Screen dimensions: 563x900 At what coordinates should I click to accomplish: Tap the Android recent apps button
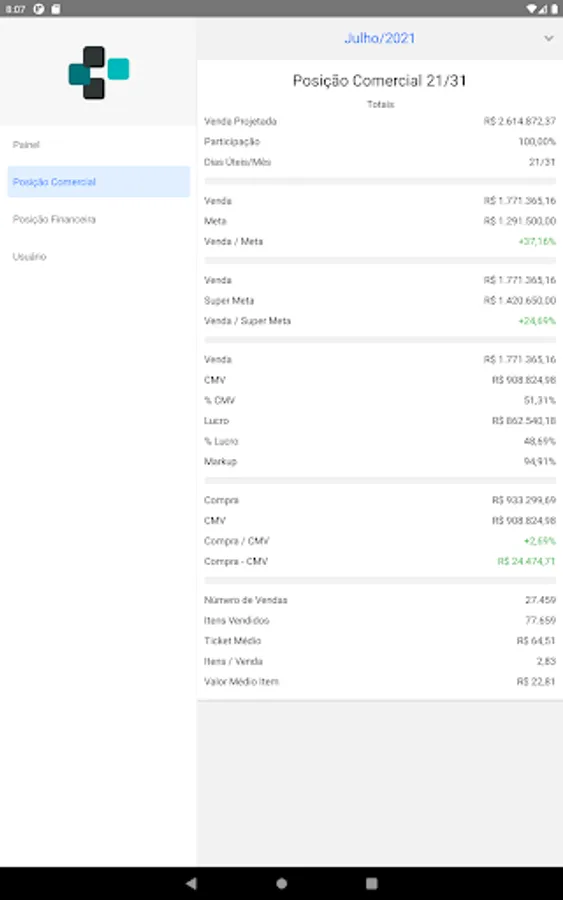point(372,883)
